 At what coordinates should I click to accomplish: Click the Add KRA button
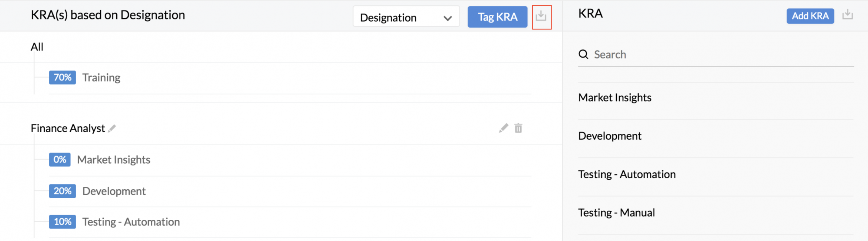[810, 16]
